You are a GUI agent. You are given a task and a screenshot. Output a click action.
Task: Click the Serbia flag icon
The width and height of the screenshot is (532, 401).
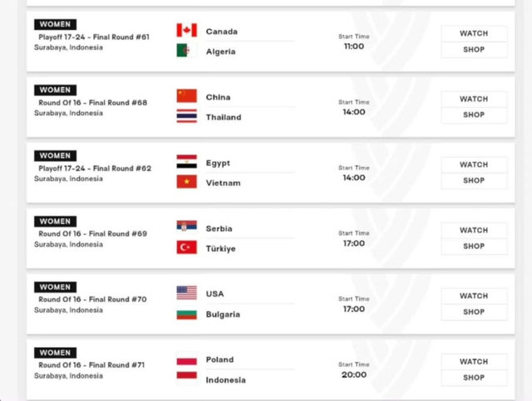[186, 226]
